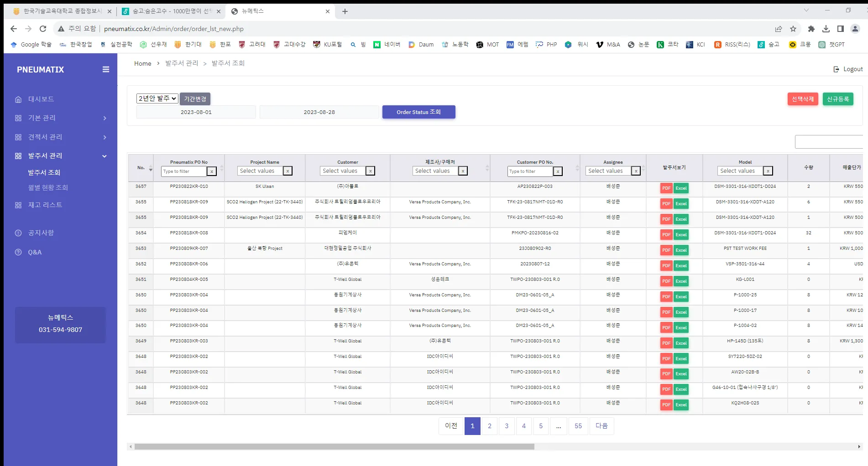
Task: Reload the page with the refresh icon
Action: (x=43, y=29)
